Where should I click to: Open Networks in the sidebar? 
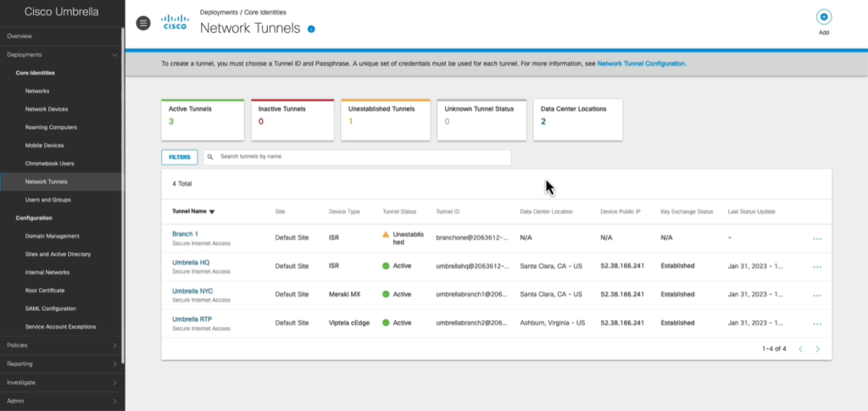pos(37,91)
